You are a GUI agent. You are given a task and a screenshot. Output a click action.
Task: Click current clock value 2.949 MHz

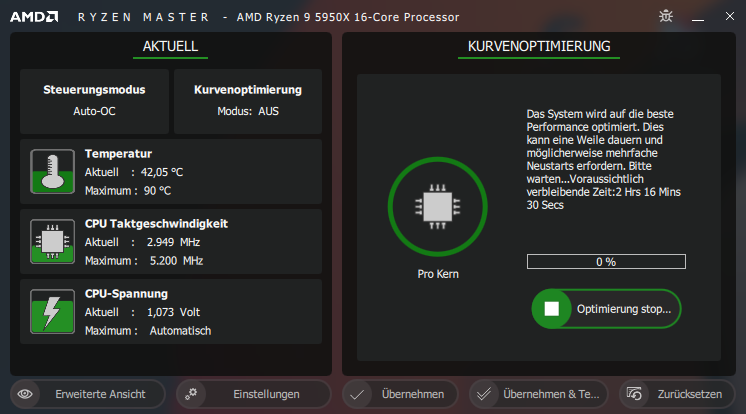[174, 242]
